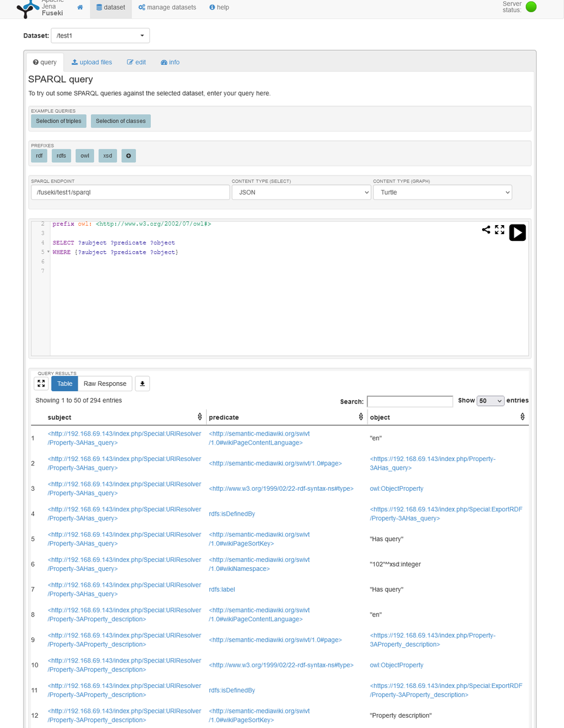
Task: Switch to the query tab
Action: (x=45, y=62)
